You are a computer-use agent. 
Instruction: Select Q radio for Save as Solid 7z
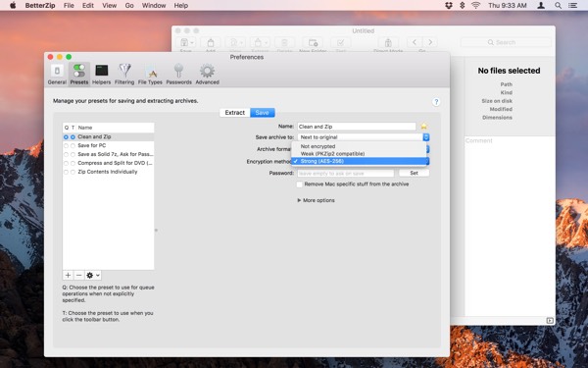pos(66,154)
